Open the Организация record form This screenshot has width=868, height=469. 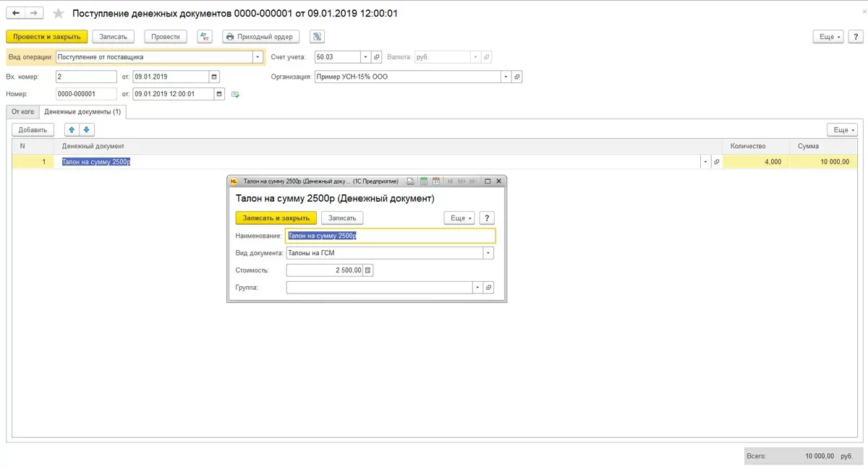pyautogui.click(x=516, y=77)
